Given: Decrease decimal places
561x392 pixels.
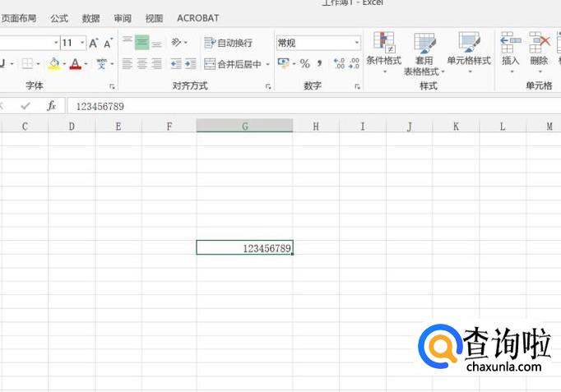Looking at the screenshot, I should click(354, 64).
